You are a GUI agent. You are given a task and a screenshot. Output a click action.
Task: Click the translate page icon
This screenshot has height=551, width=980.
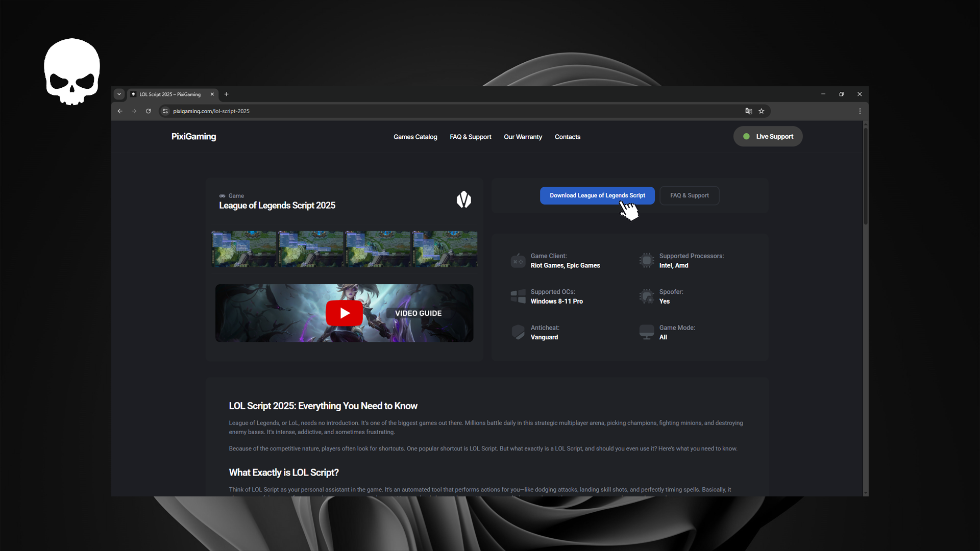[748, 111]
